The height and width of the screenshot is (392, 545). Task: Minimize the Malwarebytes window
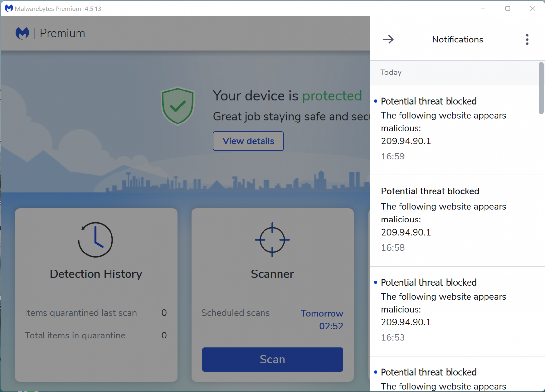[x=483, y=8]
